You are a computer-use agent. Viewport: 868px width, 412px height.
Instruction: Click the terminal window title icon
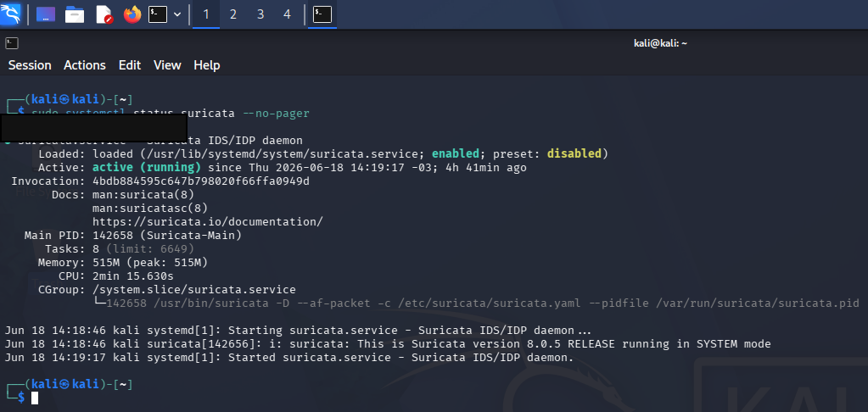pos(12,43)
